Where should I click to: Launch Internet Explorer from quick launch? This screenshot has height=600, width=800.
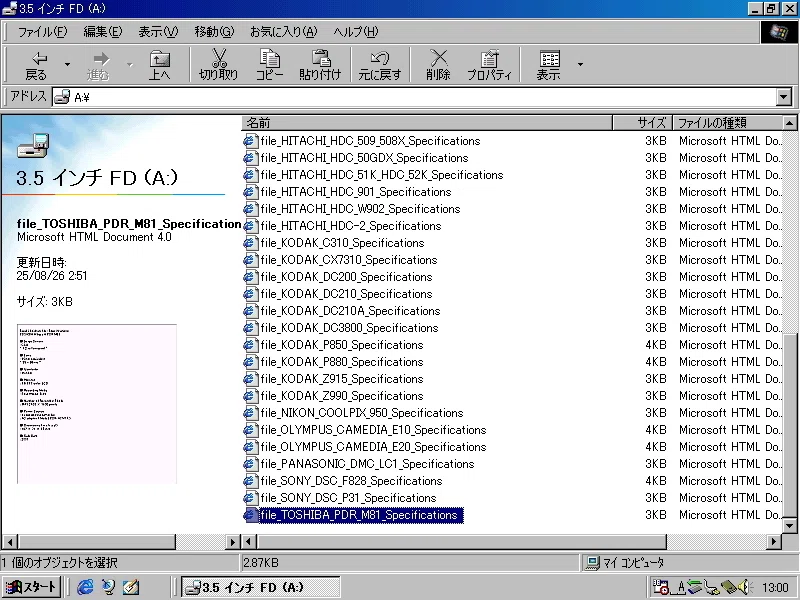point(85,587)
